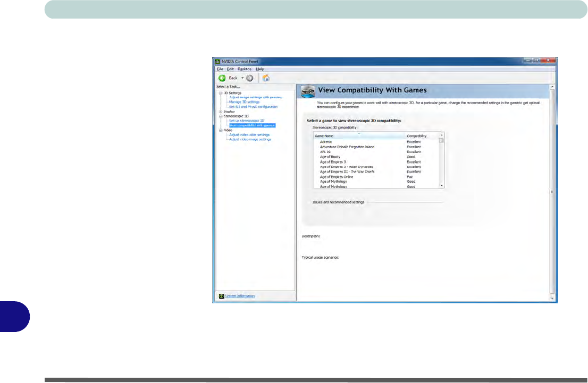Open Set up stereoscopic 3D
Viewport: 588px width, 383px height.
246,121
